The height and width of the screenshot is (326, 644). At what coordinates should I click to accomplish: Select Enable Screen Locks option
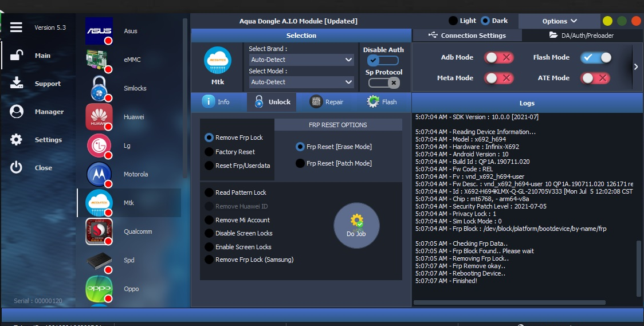(238, 247)
